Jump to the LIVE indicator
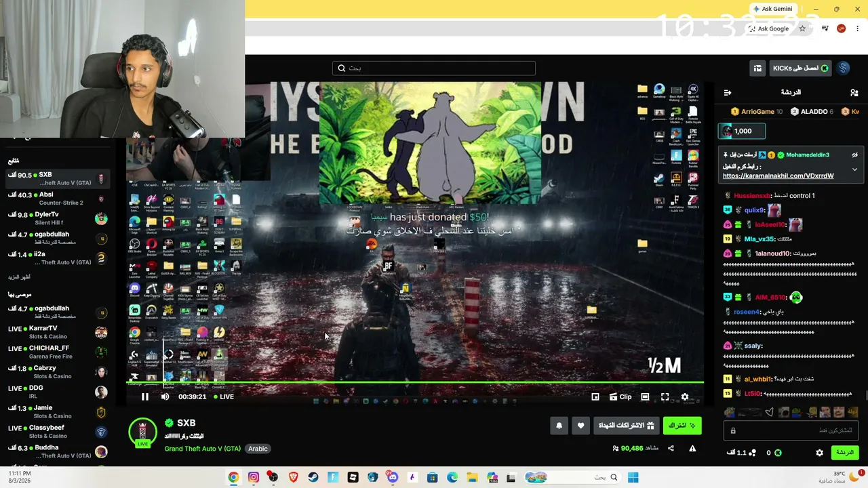Screen dimensions: 868x488 224,397
